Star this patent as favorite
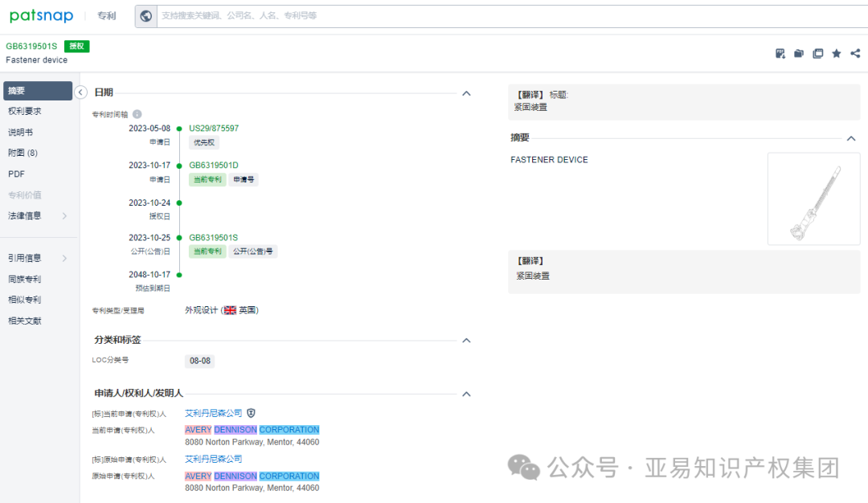The width and height of the screenshot is (868, 503). pos(837,53)
